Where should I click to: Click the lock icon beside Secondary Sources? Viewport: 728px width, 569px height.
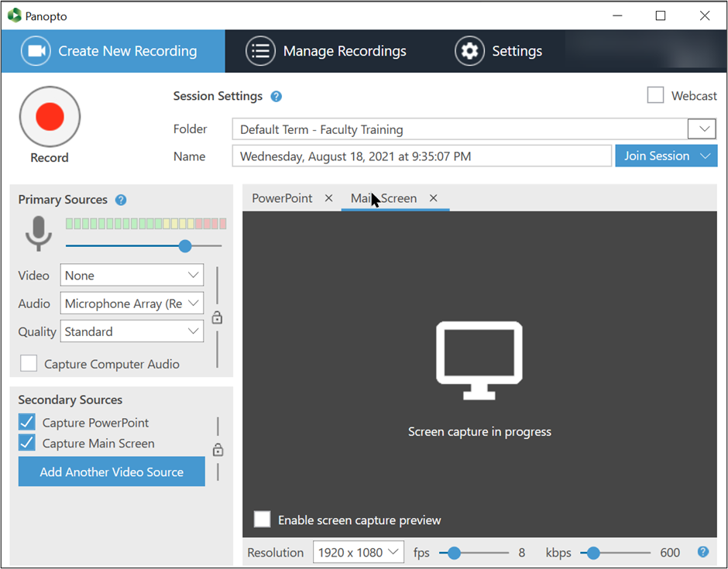tap(218, 450)
